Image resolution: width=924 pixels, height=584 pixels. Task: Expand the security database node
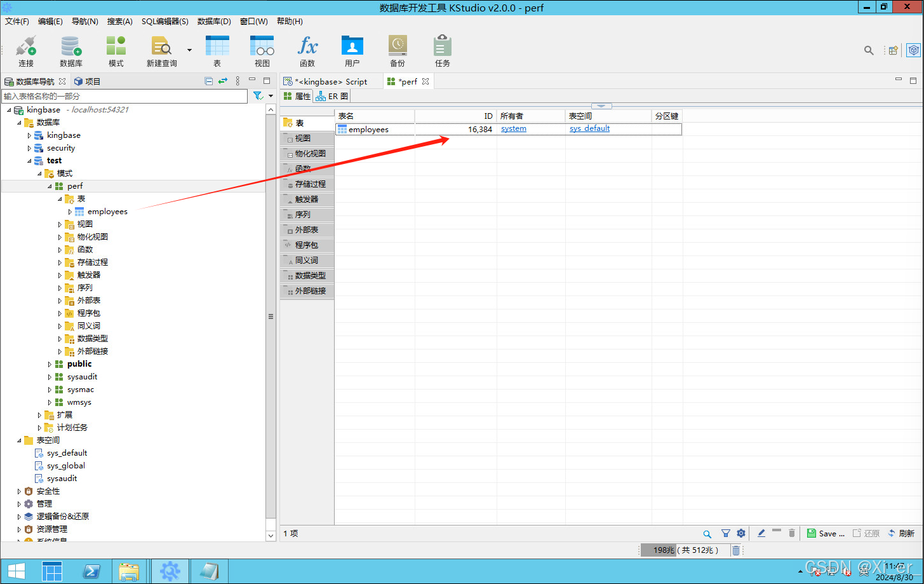click(29, 148)
